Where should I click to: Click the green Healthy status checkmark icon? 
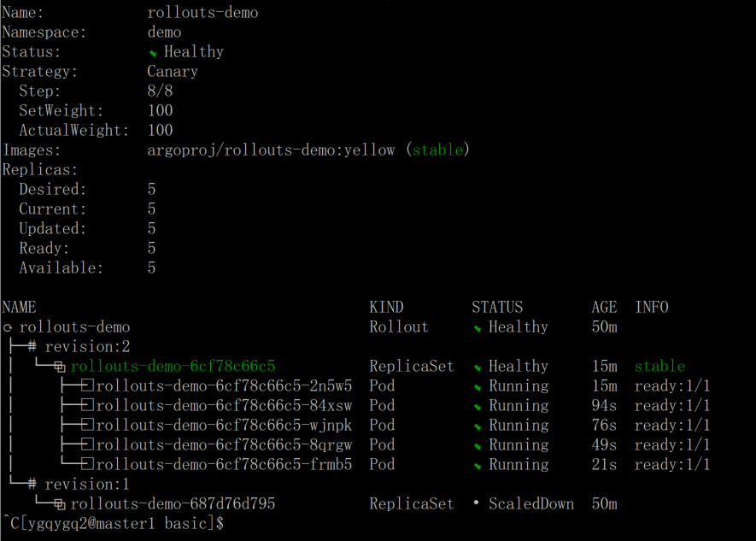[152, 53]
